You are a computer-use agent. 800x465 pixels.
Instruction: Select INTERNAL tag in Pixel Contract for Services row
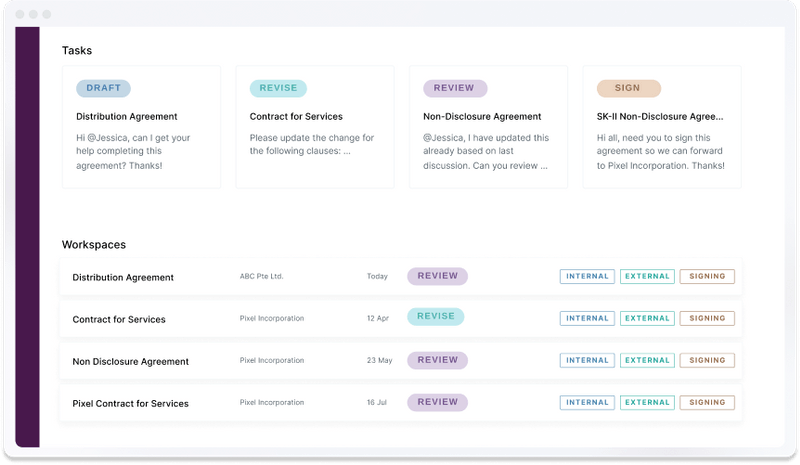point(587,403)
